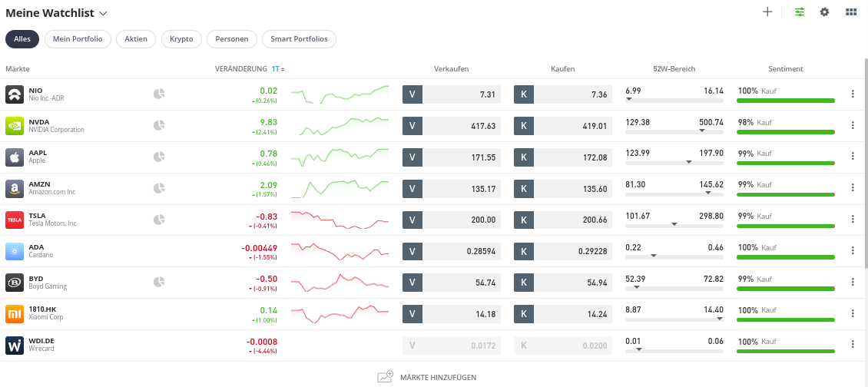This screenshot has width=868, height=387.
Task: Open the NIO logo icon
Action: [15, 94]
